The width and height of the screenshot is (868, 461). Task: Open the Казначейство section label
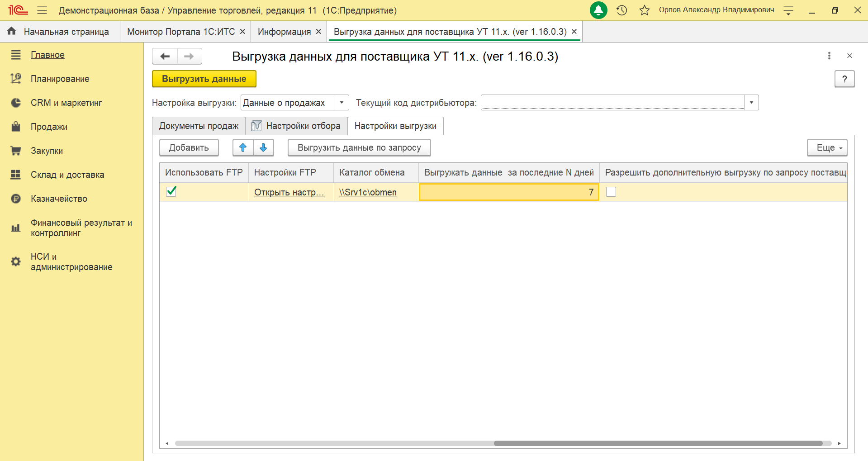tap(59, 199)
